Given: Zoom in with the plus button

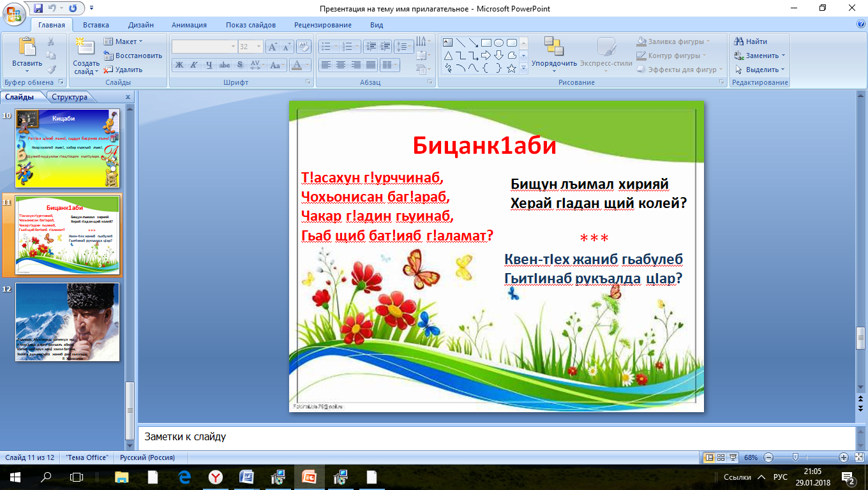Looking at the screenshot, I should pyautogui.click(x=844, y=457).
